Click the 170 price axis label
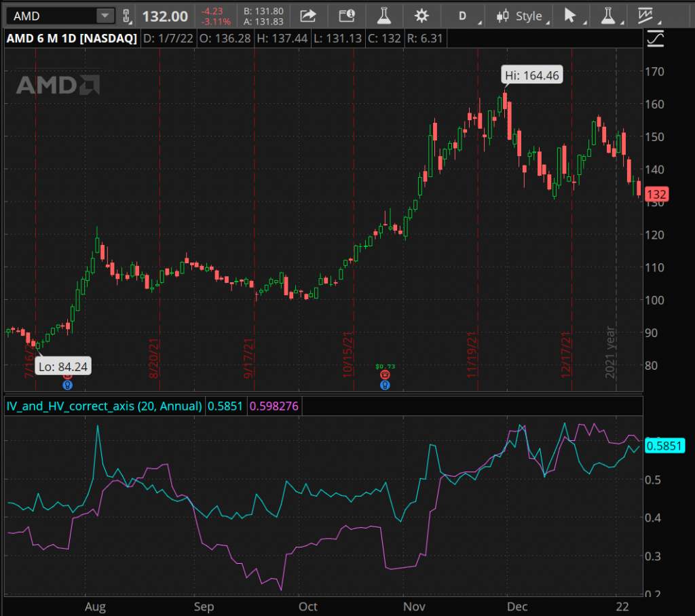The width and height of the screenshot is (695, 616). point(655,71)
